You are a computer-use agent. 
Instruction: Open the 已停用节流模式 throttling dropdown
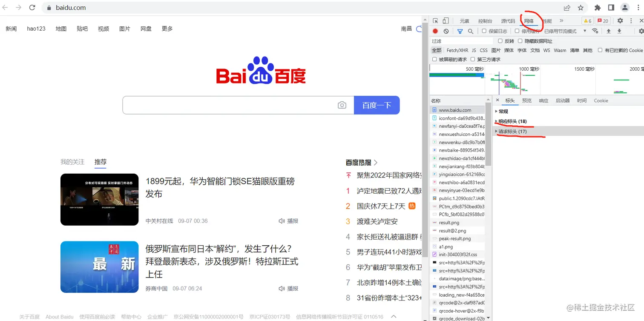[x=565, y=31]
